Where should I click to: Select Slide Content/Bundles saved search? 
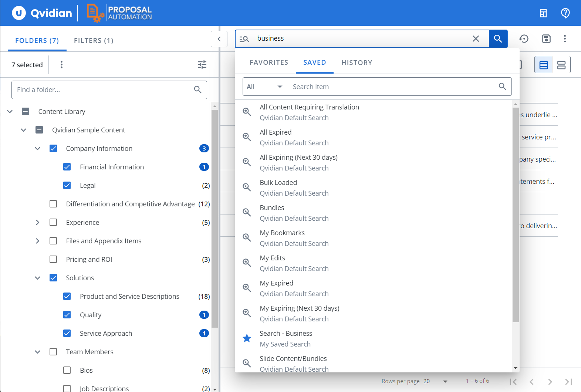[x=374, y=363]
